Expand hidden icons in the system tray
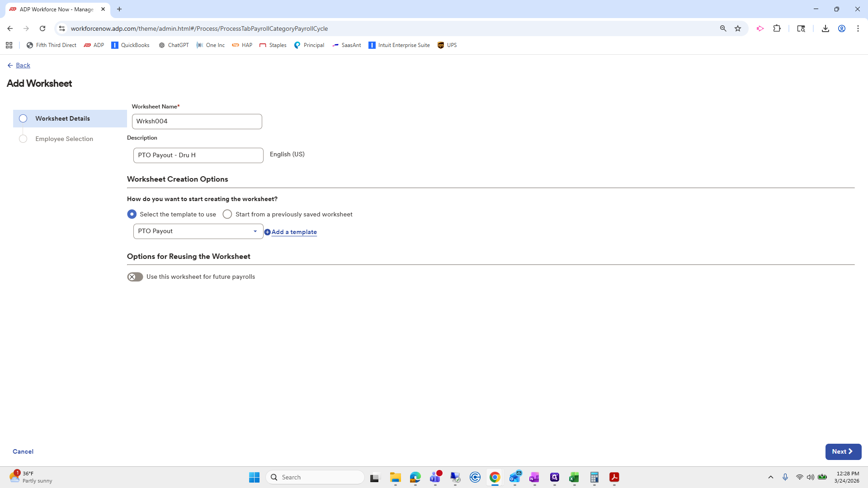 point(771,477)
